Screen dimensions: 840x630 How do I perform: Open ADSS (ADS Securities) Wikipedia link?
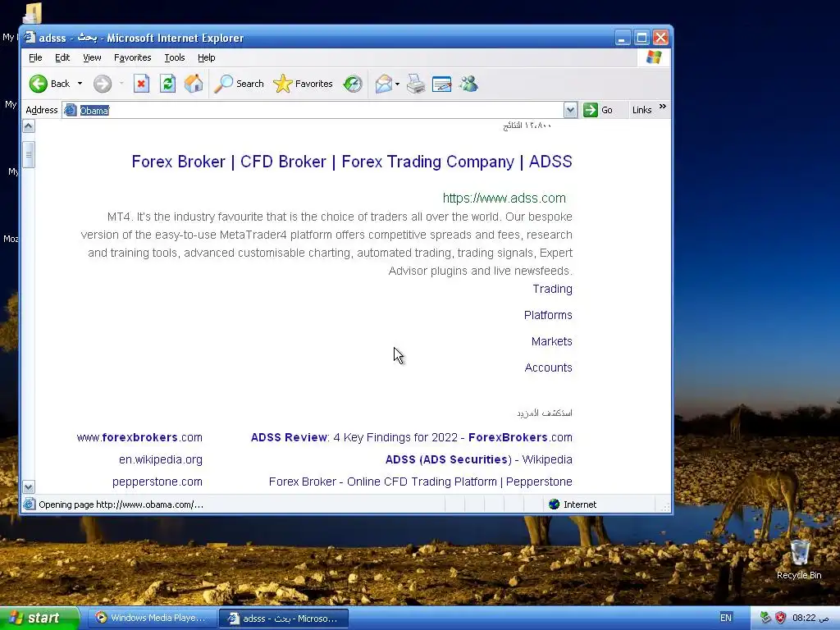[x=479, y=459]
